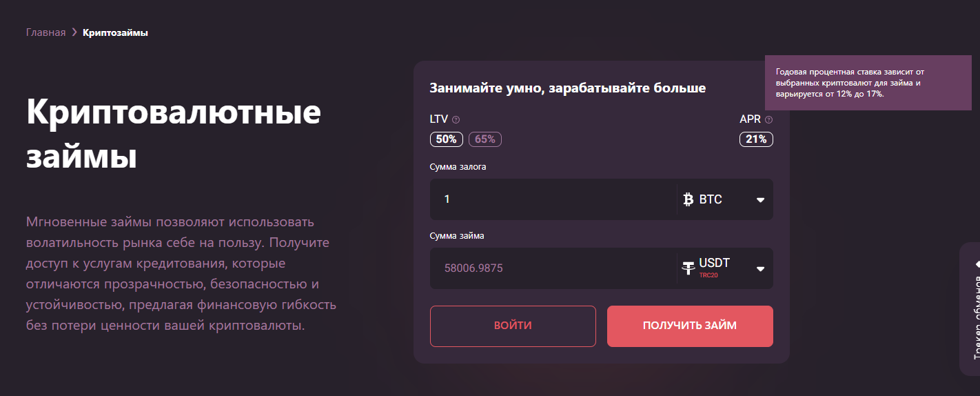Expand the USDT loan currency dropdown arrow
The height and width of the screenshot is (396, 980).
(x=761, y=269)
